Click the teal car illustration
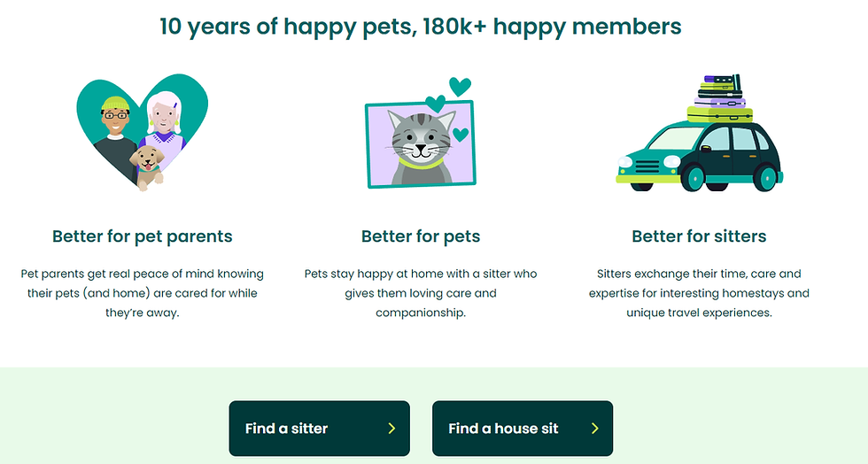The image size is (868, 464). pyautogui.click(x=700, y=155)
